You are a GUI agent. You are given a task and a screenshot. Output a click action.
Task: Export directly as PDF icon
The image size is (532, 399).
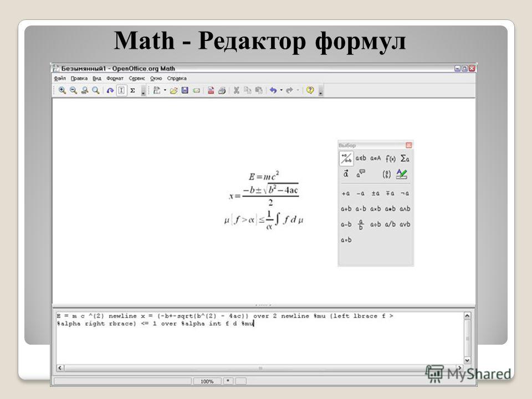tap(211, 90)
